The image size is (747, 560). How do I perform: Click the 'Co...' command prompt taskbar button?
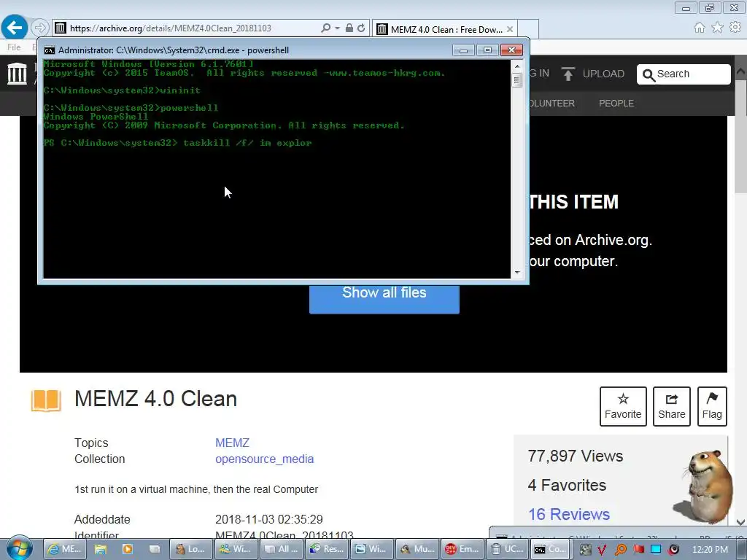pyautogui.click(x=551, y=549)
